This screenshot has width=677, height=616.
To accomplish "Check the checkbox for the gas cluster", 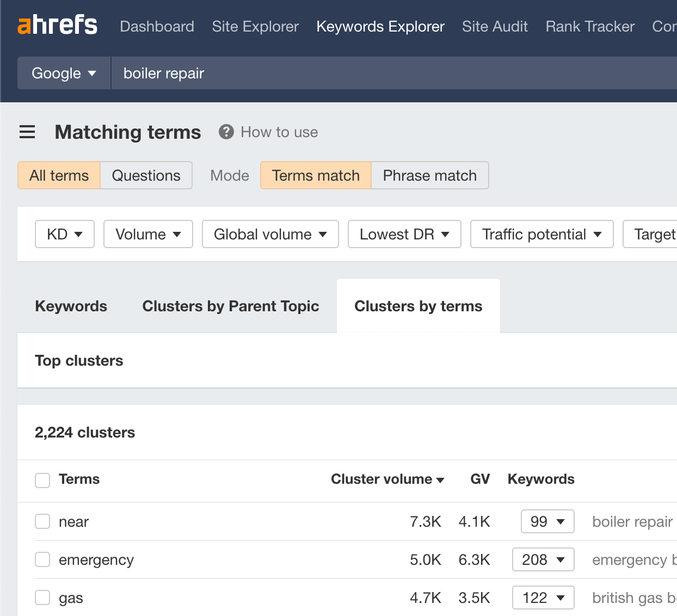I will 42,597.
